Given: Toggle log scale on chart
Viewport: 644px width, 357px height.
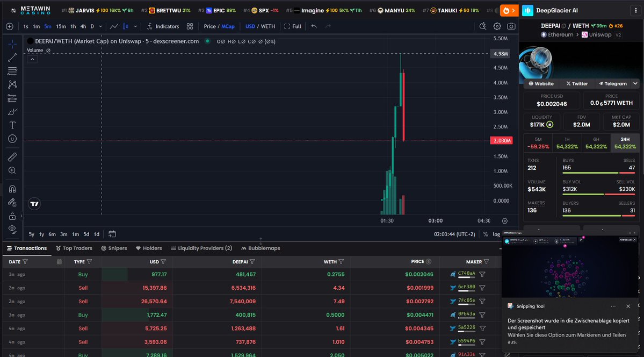Looking at the screenshot, I should coord(496,234).
